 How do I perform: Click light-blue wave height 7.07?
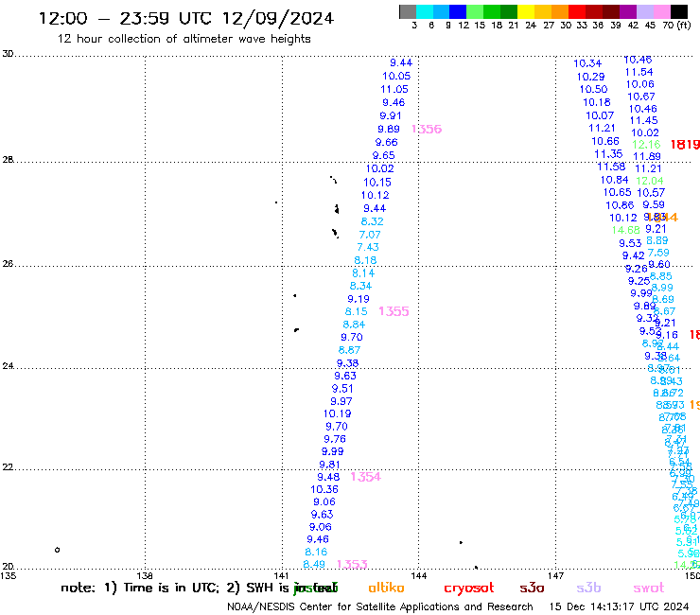pyautogui.click(x=370, y=235)
